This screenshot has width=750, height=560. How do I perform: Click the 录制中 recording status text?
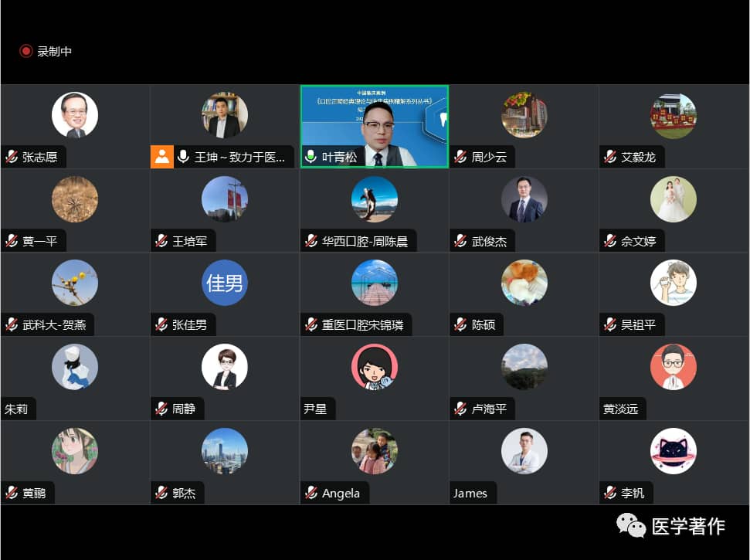tap(55, 51)
